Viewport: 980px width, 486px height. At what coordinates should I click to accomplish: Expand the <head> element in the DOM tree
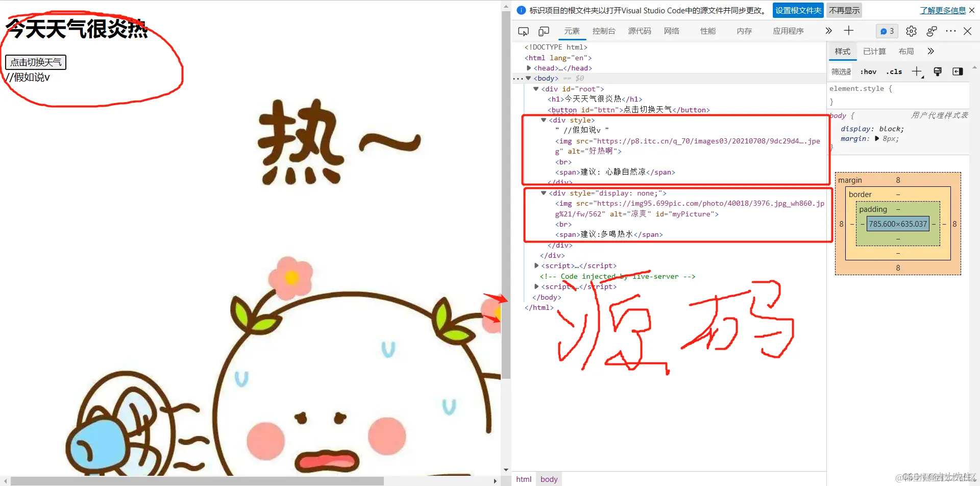(529, 67)
